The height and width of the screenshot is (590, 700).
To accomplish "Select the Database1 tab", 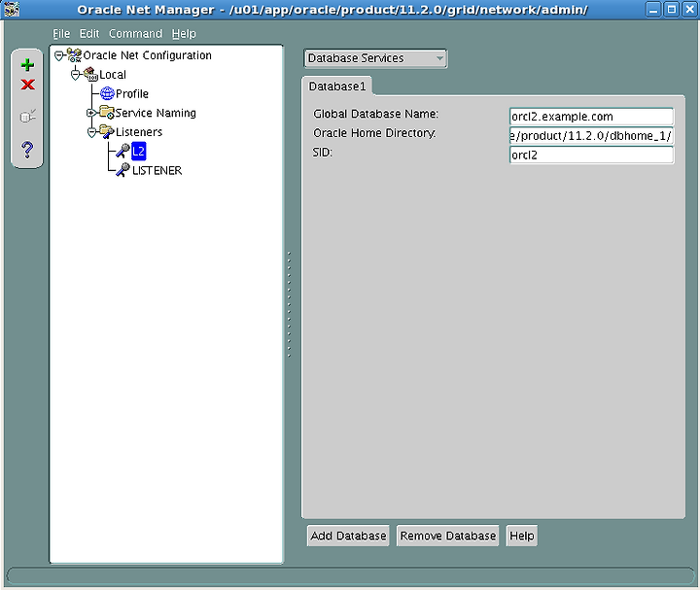I will [x=337, y=87].
